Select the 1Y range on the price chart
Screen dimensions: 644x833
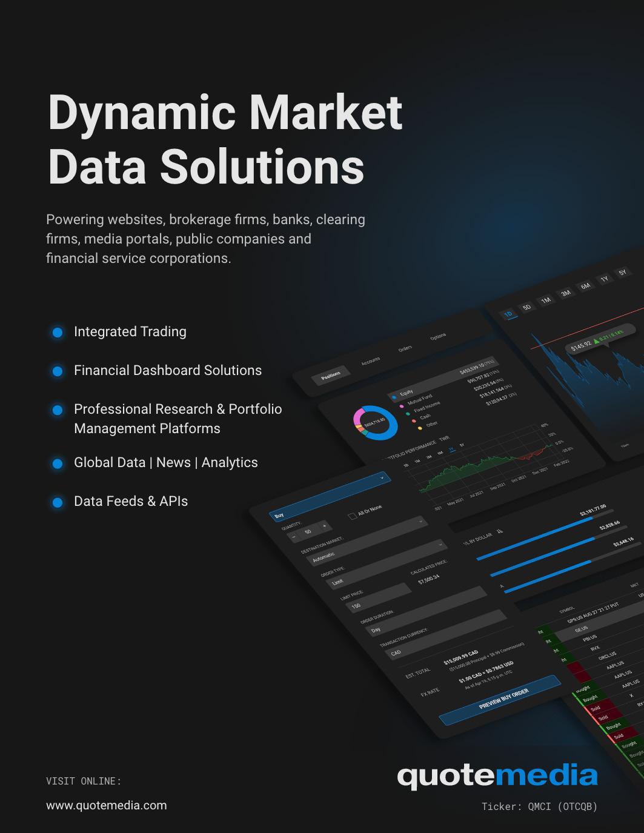click(x=604, y=279)
